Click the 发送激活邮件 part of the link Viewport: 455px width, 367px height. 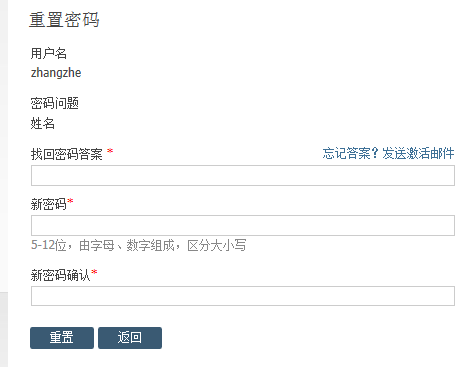click(418, 153)
